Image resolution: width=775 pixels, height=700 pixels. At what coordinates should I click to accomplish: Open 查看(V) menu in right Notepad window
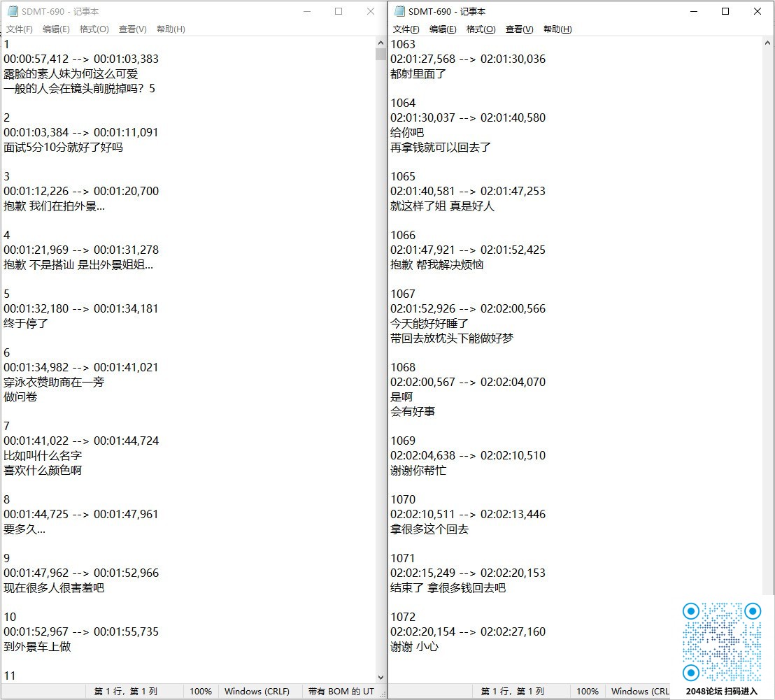519,29
